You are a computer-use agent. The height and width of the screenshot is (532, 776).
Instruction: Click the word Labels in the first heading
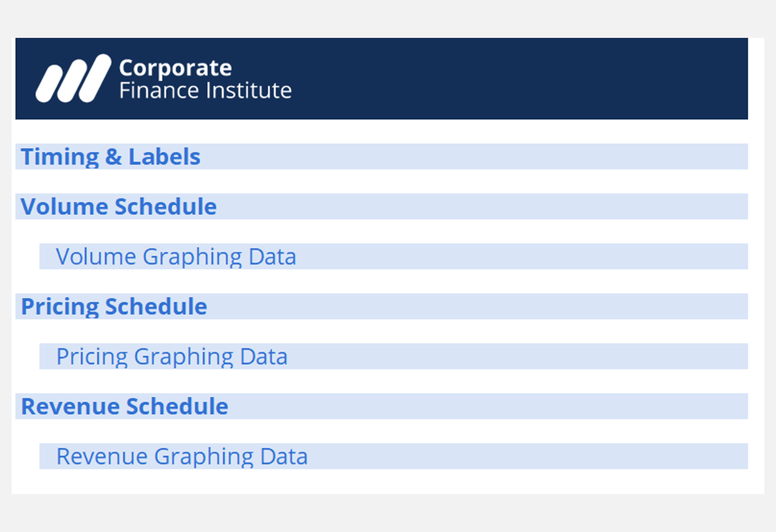164,157
